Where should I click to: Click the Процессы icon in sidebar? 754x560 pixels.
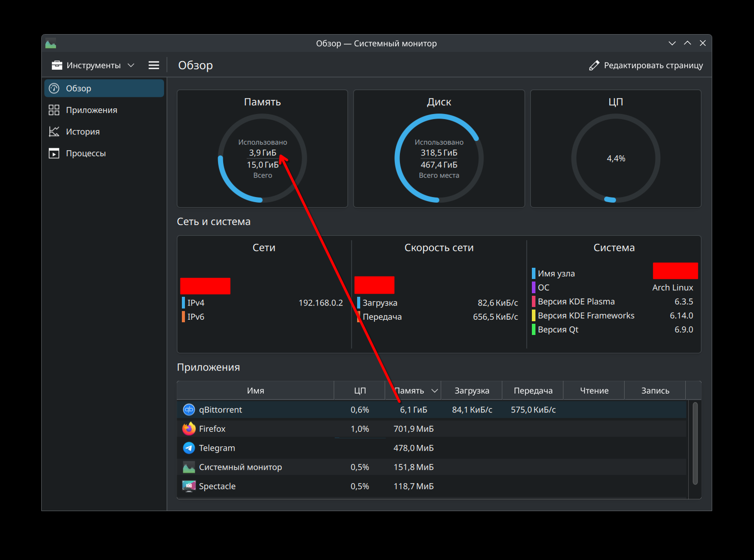[54, 153]
